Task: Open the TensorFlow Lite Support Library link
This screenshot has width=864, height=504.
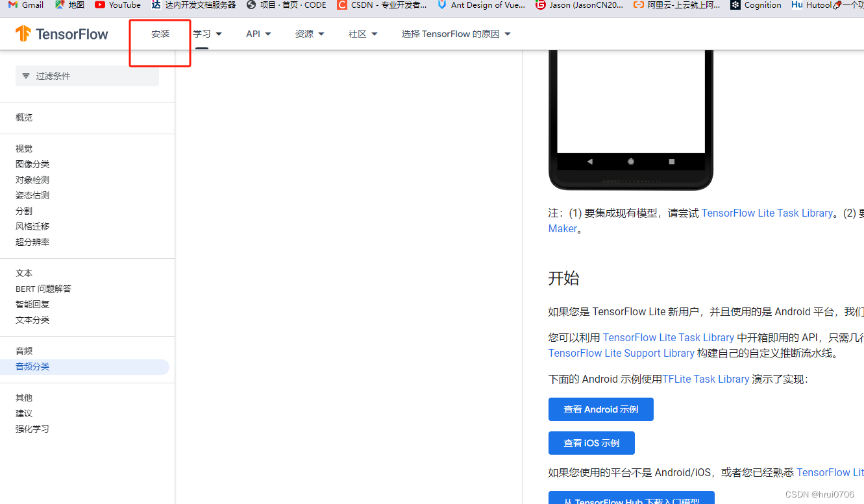Action: click(621, 353)
